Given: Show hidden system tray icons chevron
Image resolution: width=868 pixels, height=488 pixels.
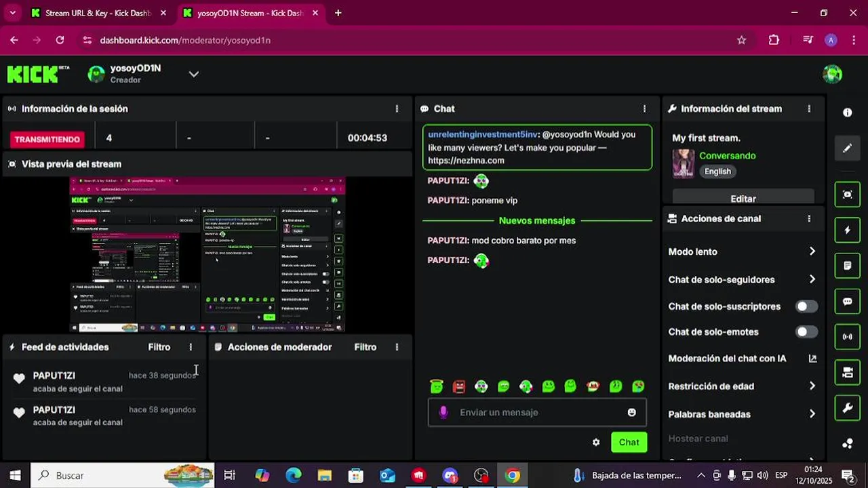Looking at the screenshot, I should pos(701,476).
